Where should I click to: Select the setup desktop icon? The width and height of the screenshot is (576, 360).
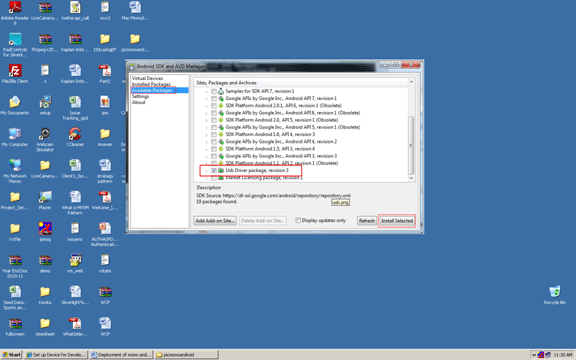[45, 102]
